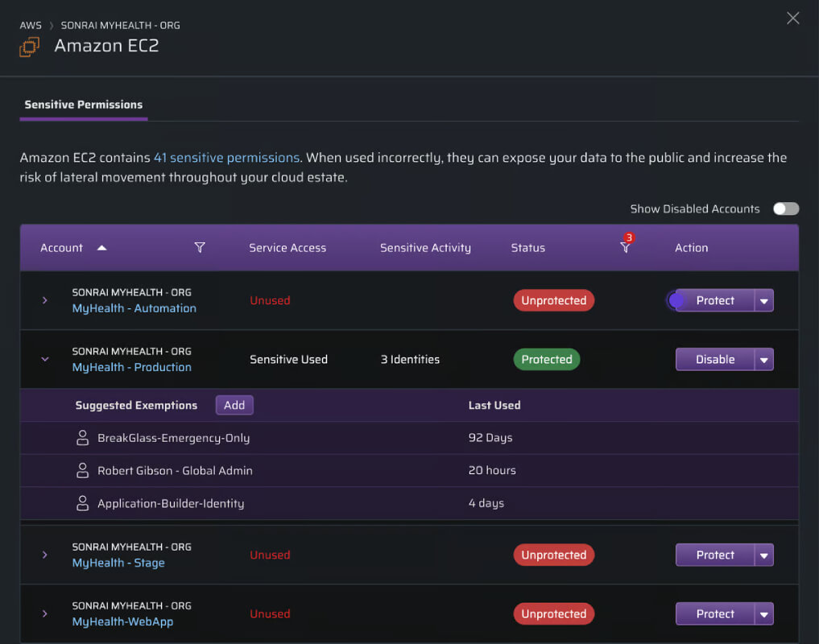Click the 20 hours last used value

click(x=492, y=470)
